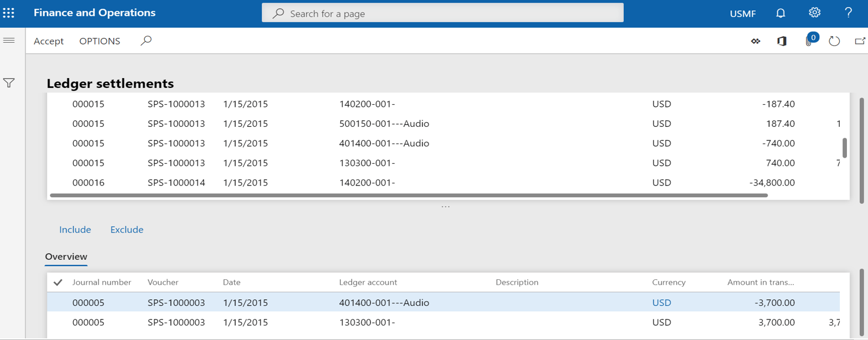This screenshot has width=868, height=340.
Task: Click the help question mark icon
Action: coord(848,13)
